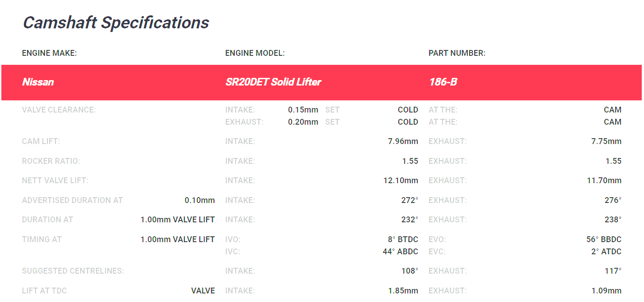Screen dimensions: 644x302
Task: Click part number 186-B
Action: pos(443,82)
